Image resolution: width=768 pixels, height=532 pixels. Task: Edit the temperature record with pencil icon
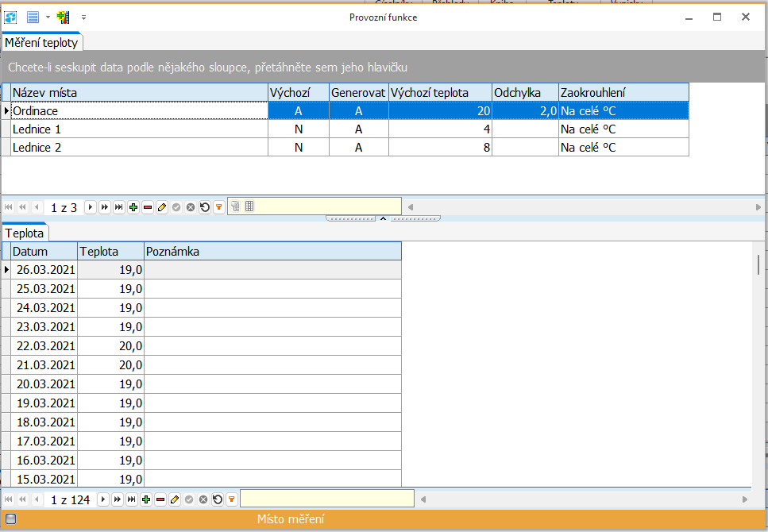[175, 499]
